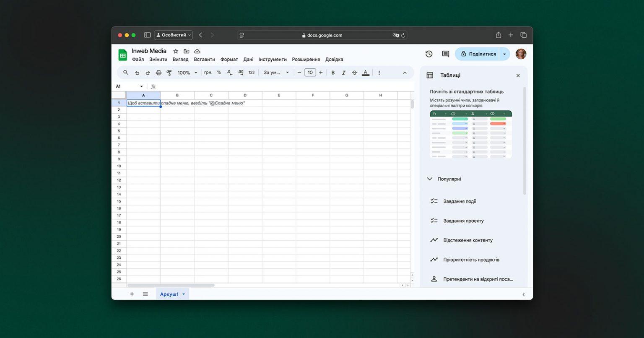
Task: Toggle italic formatting
Action: (x=344, y=73)
